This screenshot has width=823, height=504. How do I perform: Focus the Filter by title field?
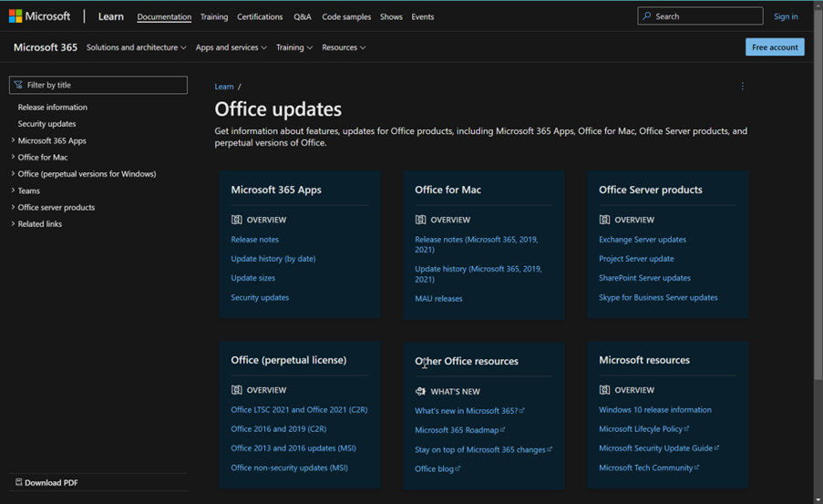click(x=98, y=85)
